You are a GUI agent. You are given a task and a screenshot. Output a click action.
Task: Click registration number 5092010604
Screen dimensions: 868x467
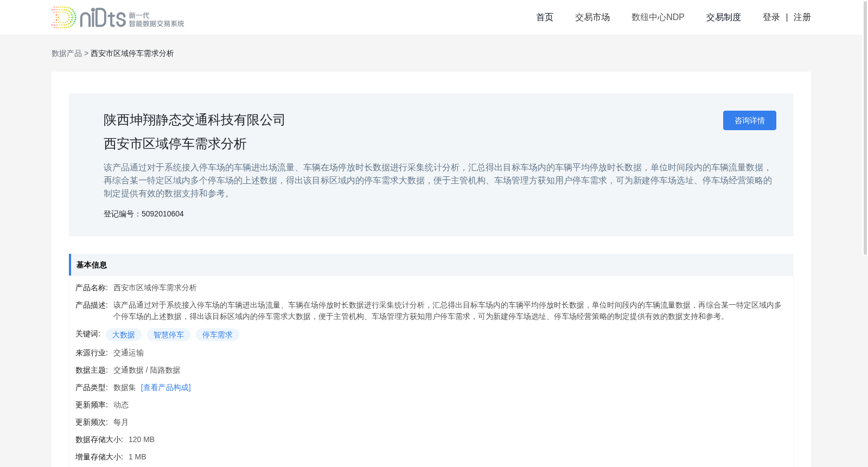[x=163, y=214]
